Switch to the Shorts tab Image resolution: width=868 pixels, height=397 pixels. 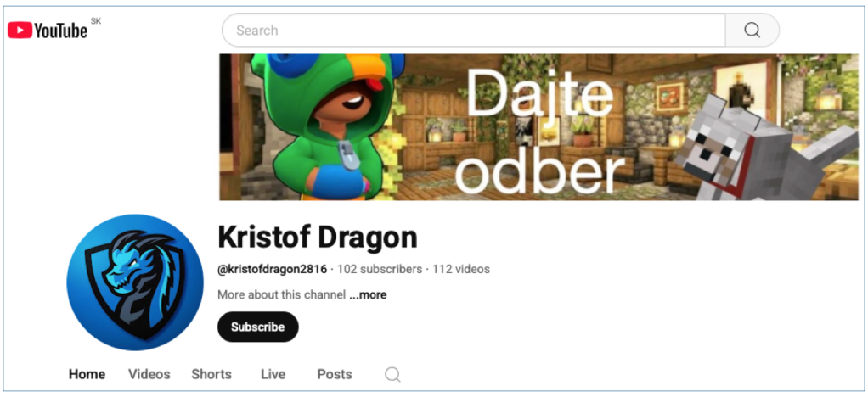211,374
